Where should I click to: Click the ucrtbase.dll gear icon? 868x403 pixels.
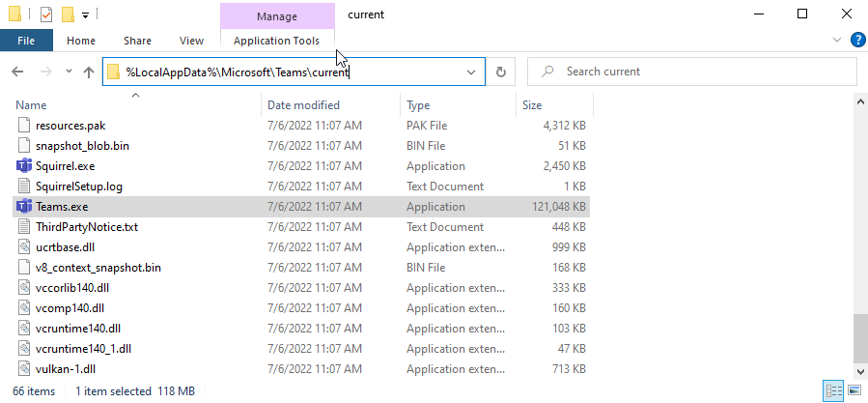(23, 247)
